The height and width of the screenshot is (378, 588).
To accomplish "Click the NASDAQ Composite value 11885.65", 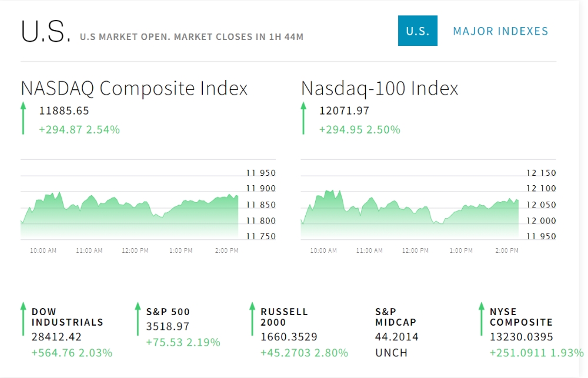I will coord(64,111).
